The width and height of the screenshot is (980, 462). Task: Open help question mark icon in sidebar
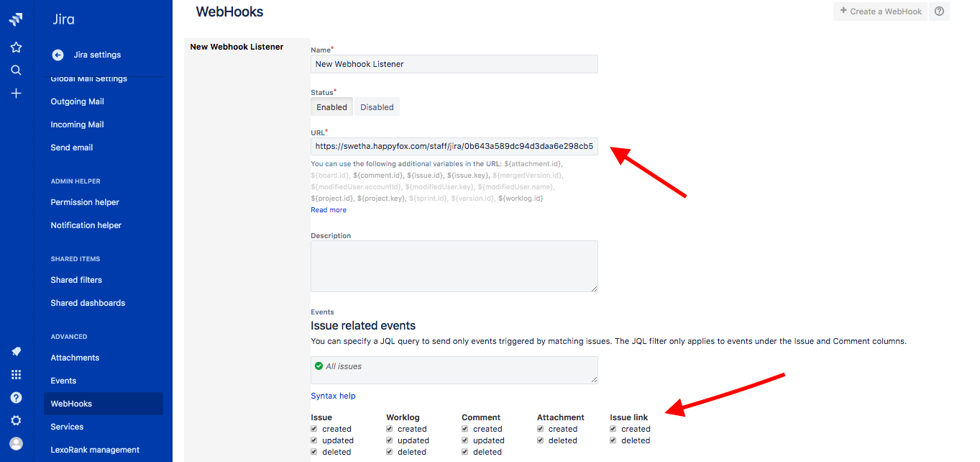pos(16,398)
